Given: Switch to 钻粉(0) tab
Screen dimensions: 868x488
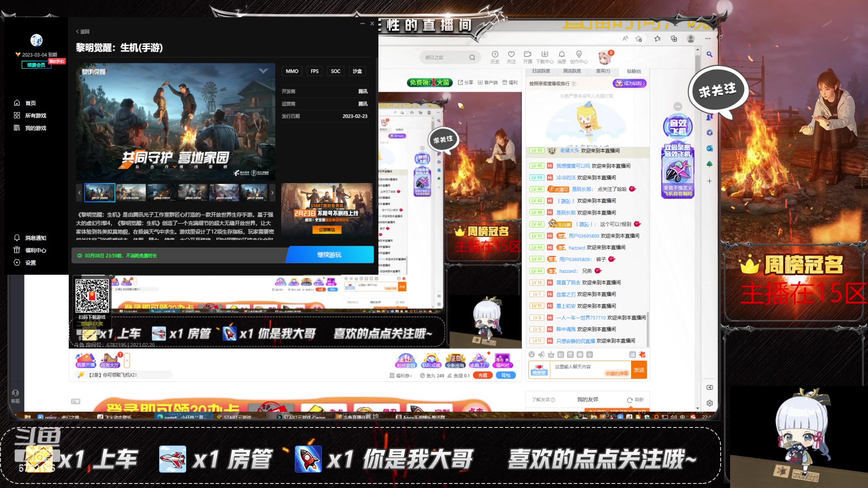Looking at the screenshot, I should point(634,71).
